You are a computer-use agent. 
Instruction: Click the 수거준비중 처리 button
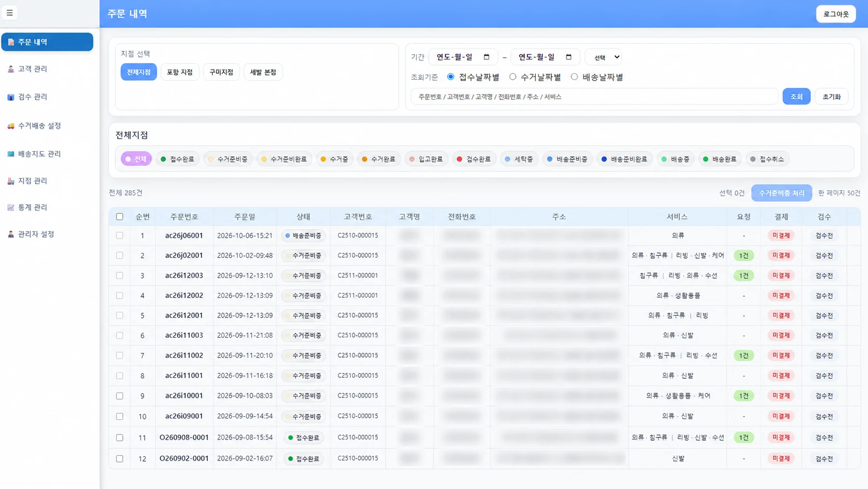781,193
